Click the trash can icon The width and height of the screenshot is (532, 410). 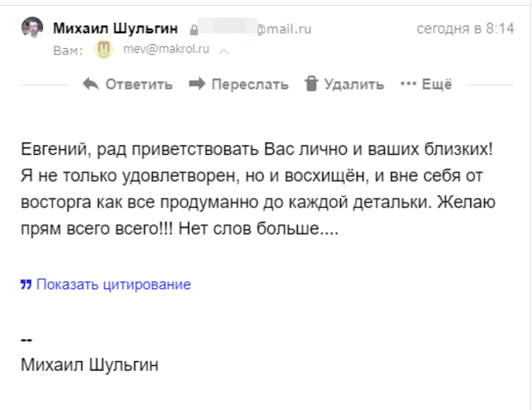coord(312,84)
